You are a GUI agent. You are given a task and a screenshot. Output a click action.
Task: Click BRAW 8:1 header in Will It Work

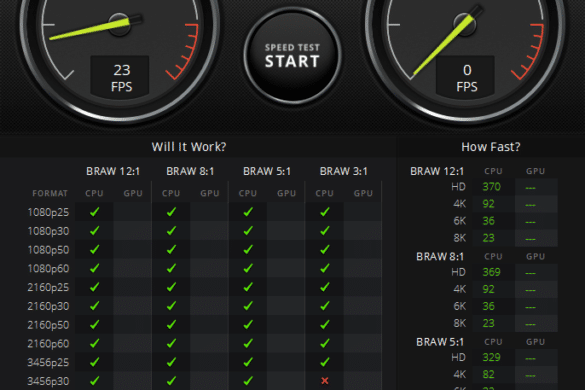190,171
